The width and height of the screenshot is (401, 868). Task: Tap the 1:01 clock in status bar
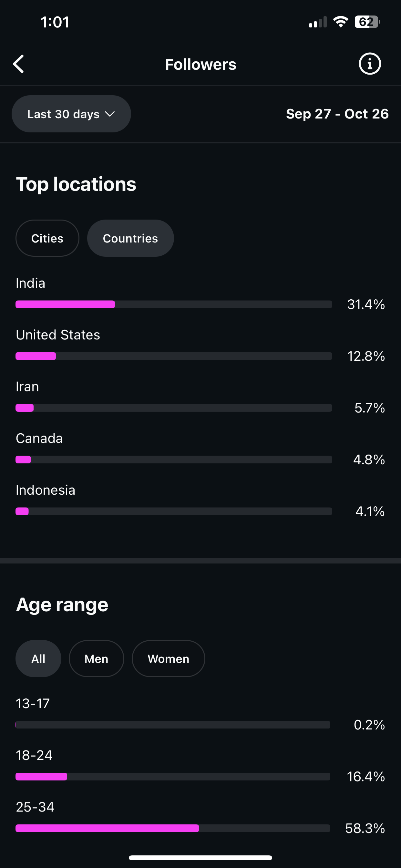[x=55, y=22]
